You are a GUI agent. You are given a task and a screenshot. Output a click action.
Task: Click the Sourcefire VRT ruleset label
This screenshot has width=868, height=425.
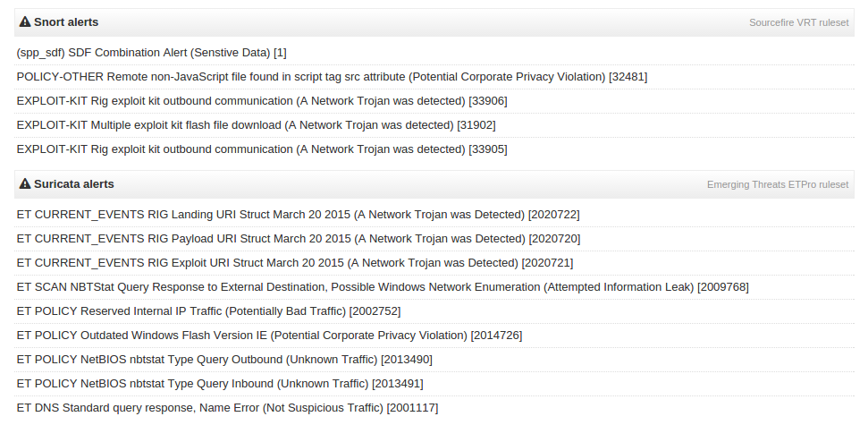[x=799, y=22]
